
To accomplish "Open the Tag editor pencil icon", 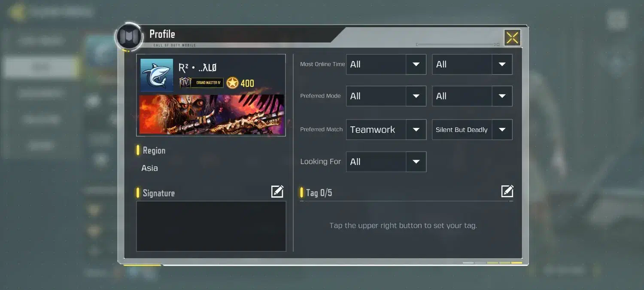I will [x=507, y=191].
